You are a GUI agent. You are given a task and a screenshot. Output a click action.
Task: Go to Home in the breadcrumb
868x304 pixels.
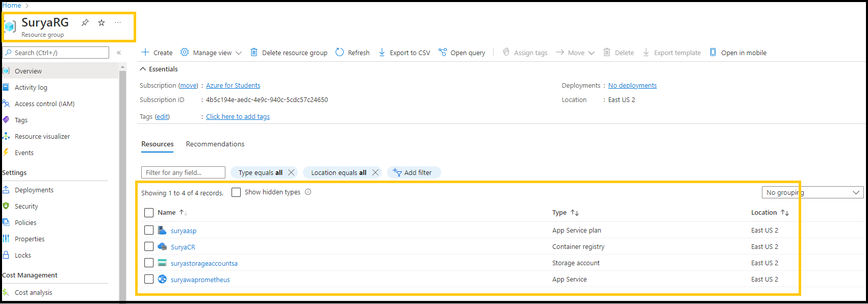[12, 5]
